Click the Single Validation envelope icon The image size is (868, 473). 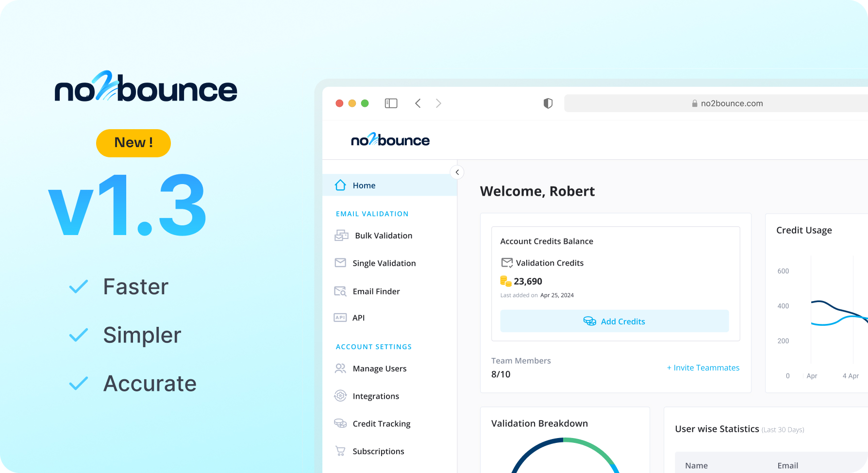pyautogui.click(x=340, y=263)
